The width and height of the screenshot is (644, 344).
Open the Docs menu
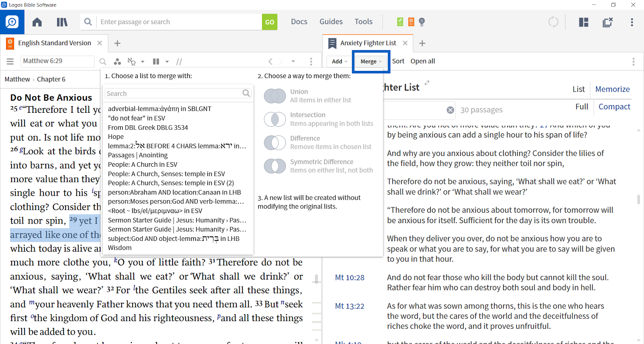pos(299,22)
